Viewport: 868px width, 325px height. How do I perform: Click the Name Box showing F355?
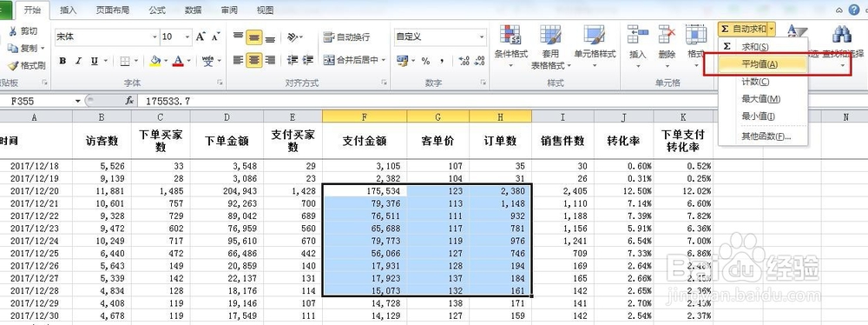(37, 101)
